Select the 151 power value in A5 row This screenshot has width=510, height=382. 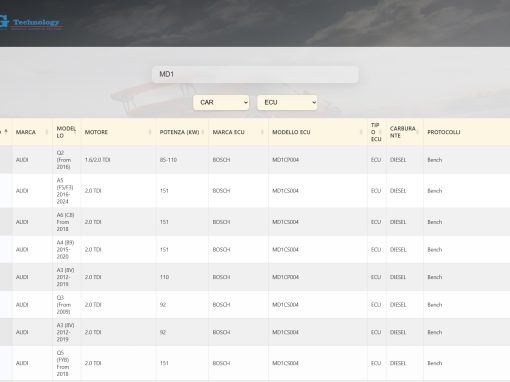point(164,191)
